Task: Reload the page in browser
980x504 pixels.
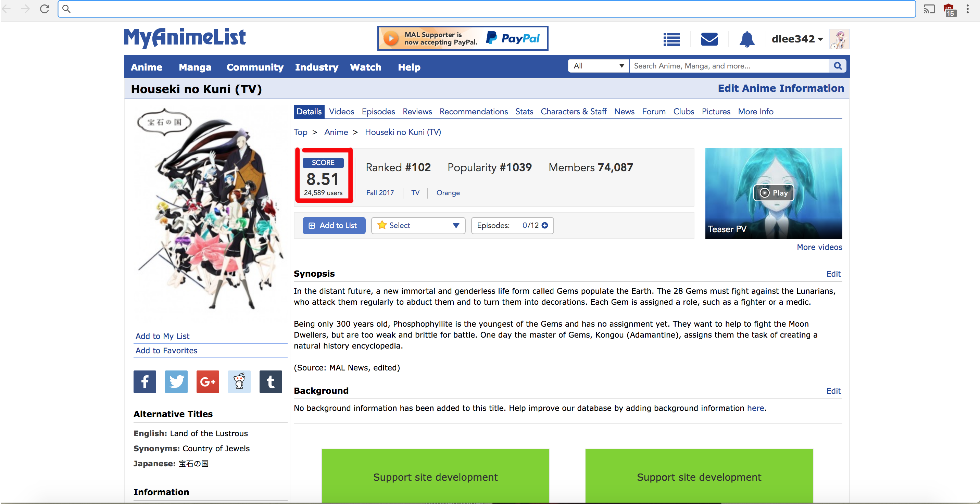Action: 45,9
